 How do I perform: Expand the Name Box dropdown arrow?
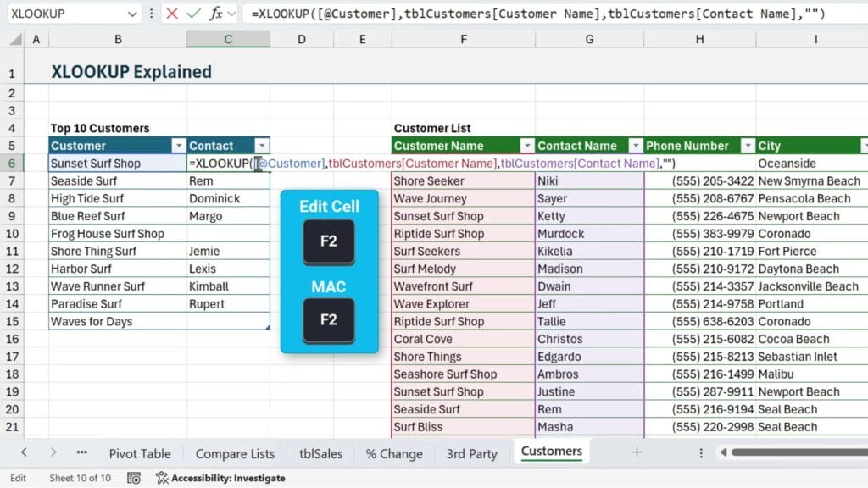pyautogui.click(x=131, y=14)
